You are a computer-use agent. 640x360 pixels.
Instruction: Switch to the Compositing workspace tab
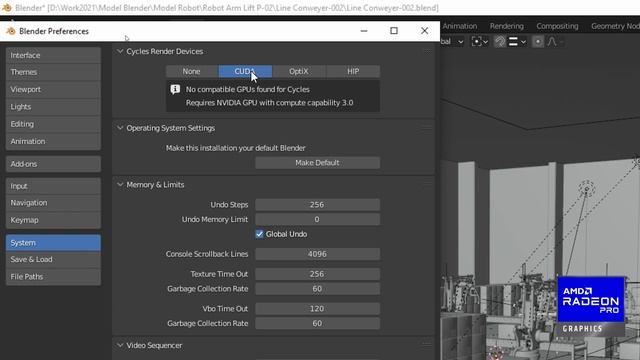pyautogui.click(x=557, y=26)
